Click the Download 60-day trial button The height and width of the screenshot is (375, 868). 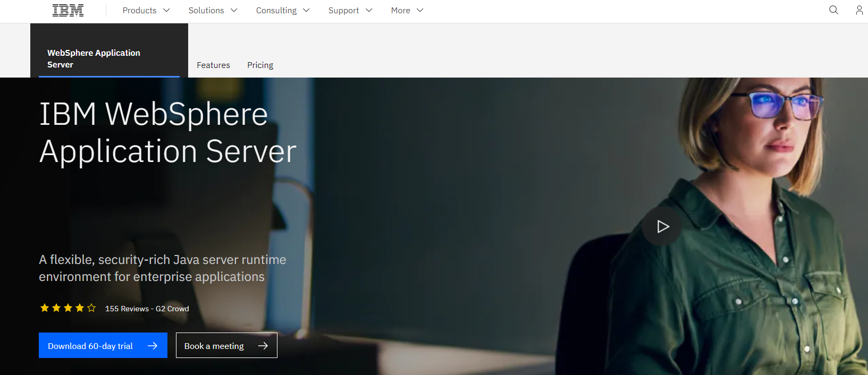pos(103,345)
